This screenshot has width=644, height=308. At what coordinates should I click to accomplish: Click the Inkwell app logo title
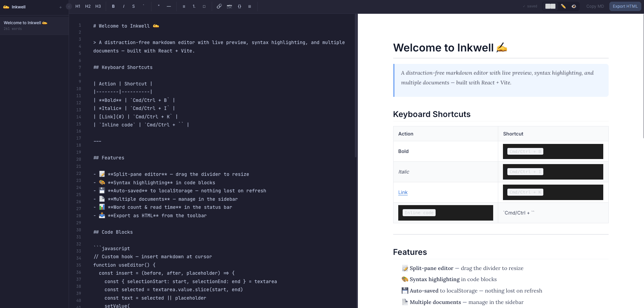coord(14,7)
